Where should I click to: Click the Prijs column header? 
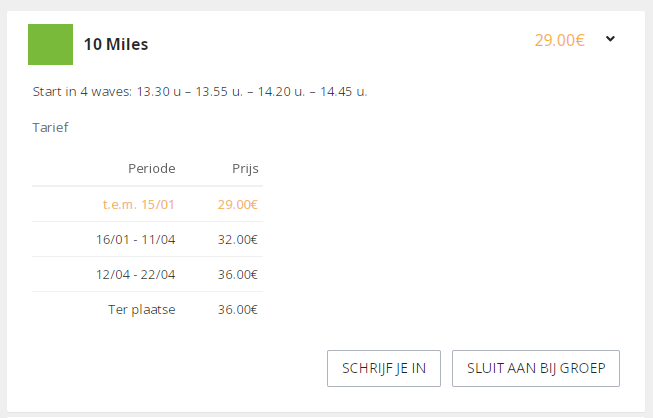[x=245, y=169]
